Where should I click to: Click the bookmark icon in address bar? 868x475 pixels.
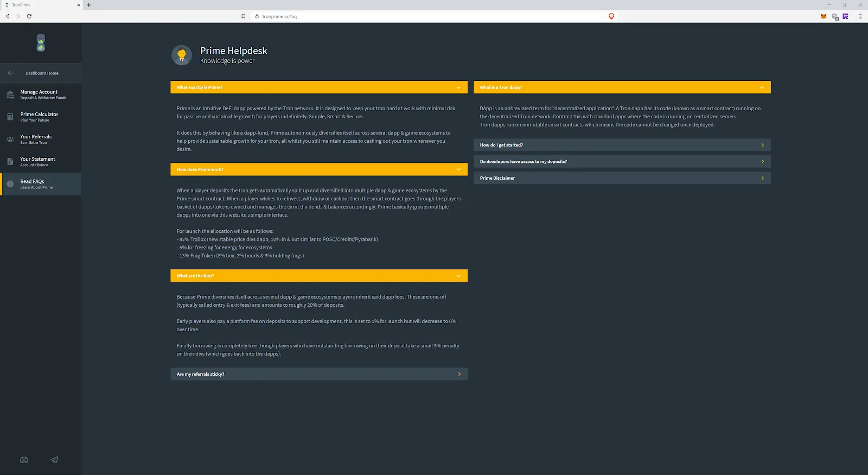click(244, 16)
